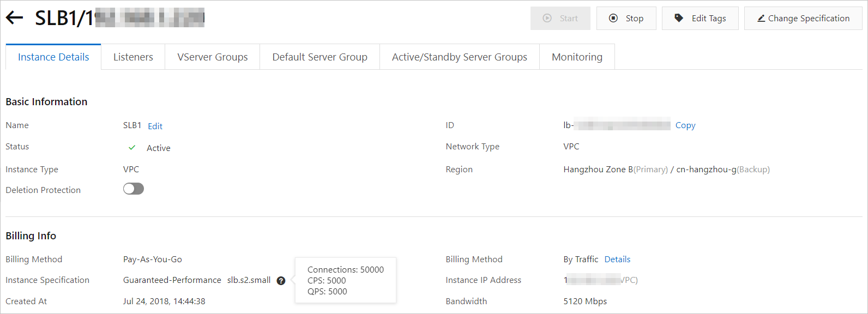Click the Basic Information heading
The height and width of the screenshot is (314, 868).
click(46, 102)
